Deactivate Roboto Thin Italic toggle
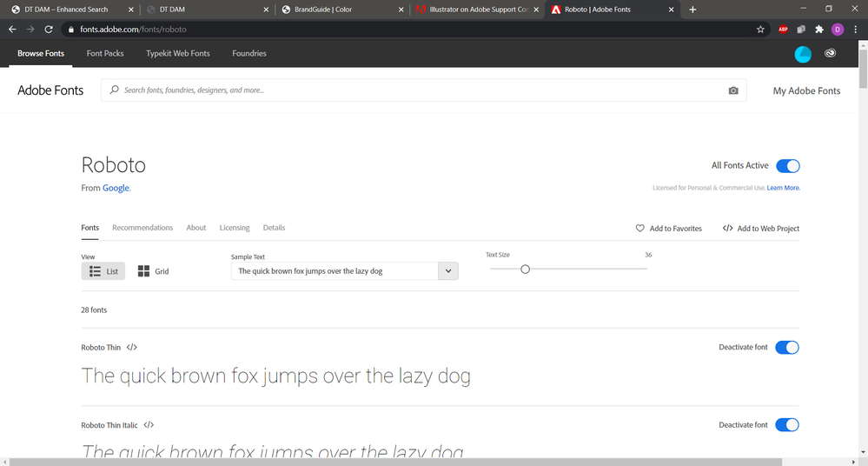 coord(786,425)
